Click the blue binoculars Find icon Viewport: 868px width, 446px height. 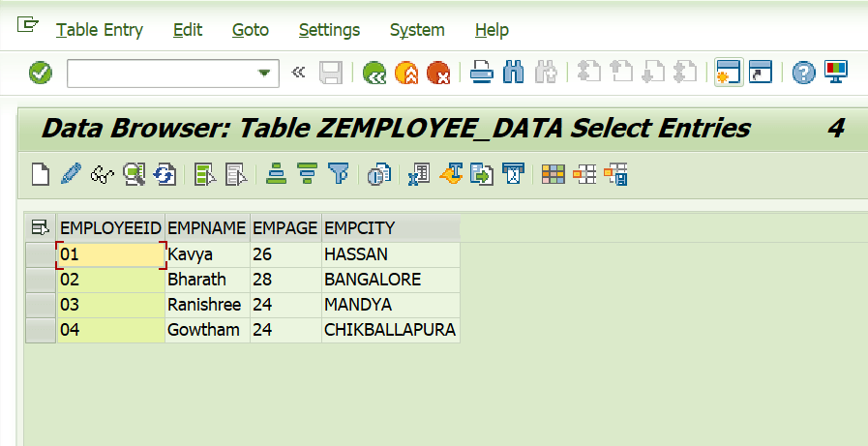point(514,73)
